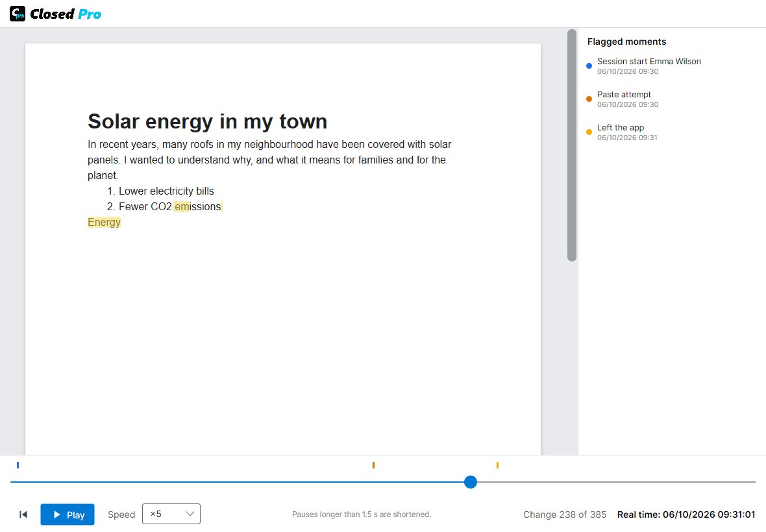This screenshot has width=766, height=532.
Task: Click the orange dot beside Paste attempt
Action: (589, 99)
